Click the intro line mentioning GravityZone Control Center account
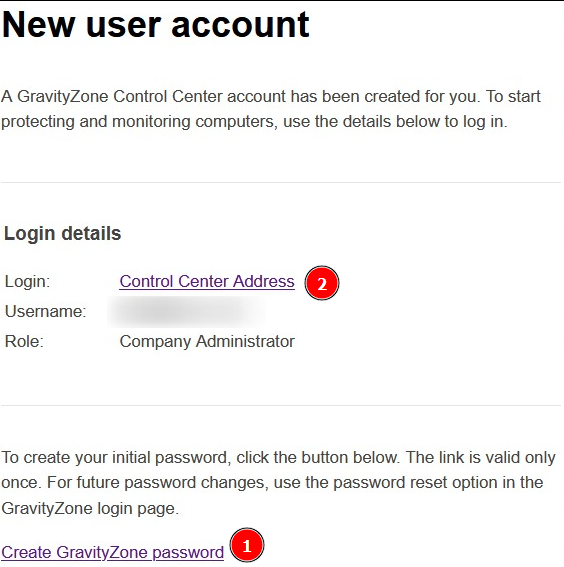The image size is (564, 567). (x=271, y=97)
